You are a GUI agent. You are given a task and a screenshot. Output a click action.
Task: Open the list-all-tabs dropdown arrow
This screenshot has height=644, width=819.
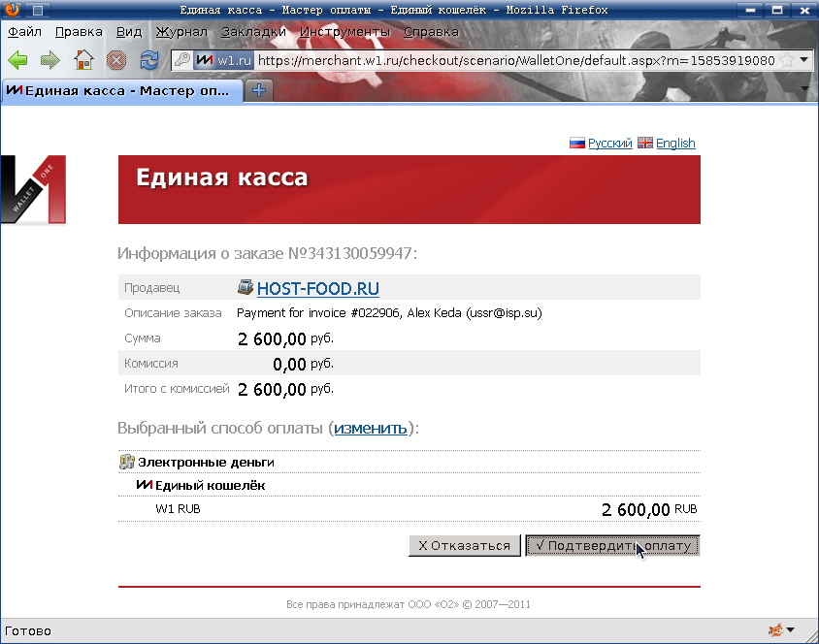(x=804, y=88)
